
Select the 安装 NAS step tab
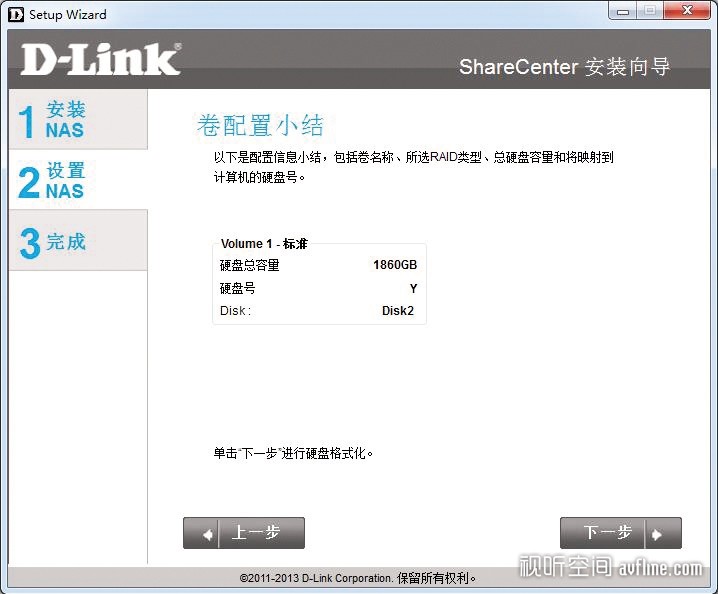(77, 119)
